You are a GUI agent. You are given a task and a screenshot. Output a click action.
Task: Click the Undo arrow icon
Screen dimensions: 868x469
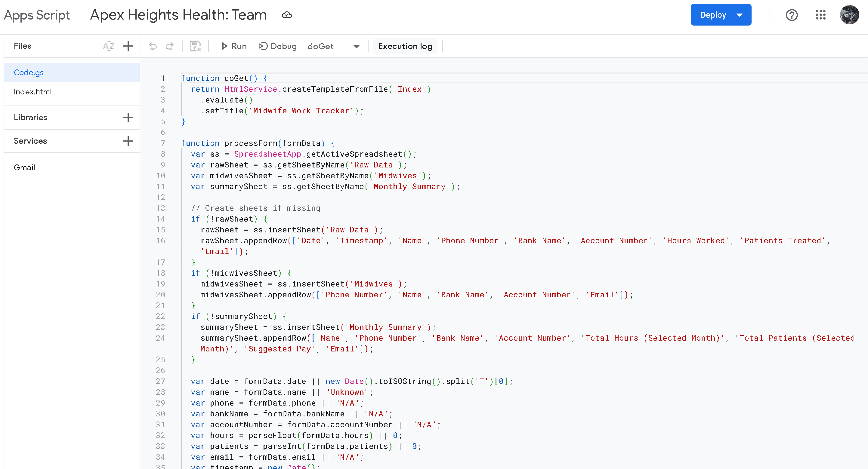coord(153,46)
